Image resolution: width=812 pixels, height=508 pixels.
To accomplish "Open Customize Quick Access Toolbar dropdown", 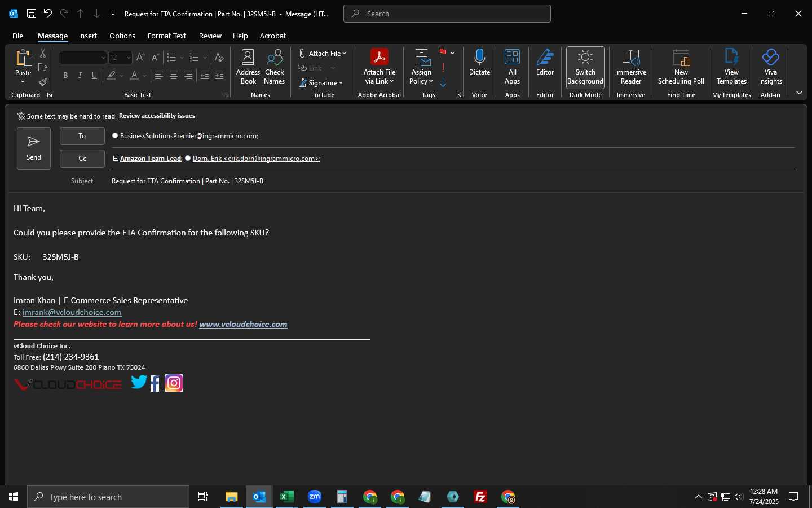I will click(113, 14).
